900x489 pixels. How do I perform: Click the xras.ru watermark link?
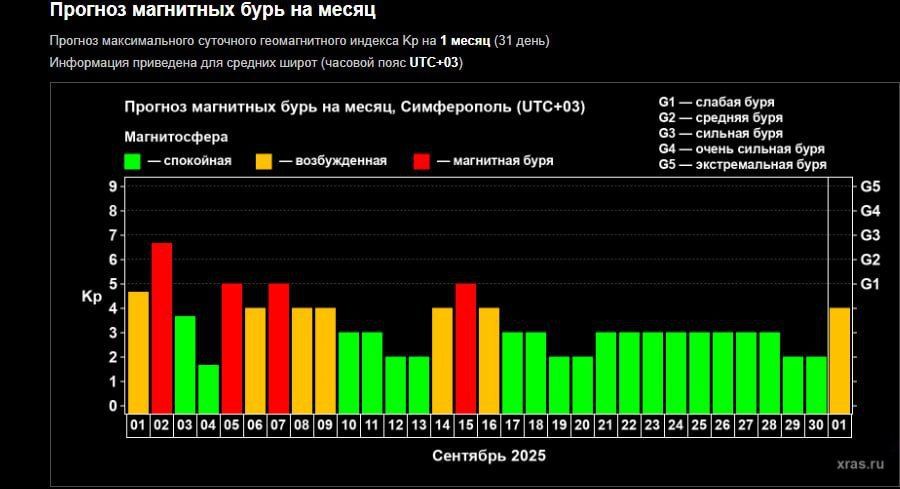[859, 464]
